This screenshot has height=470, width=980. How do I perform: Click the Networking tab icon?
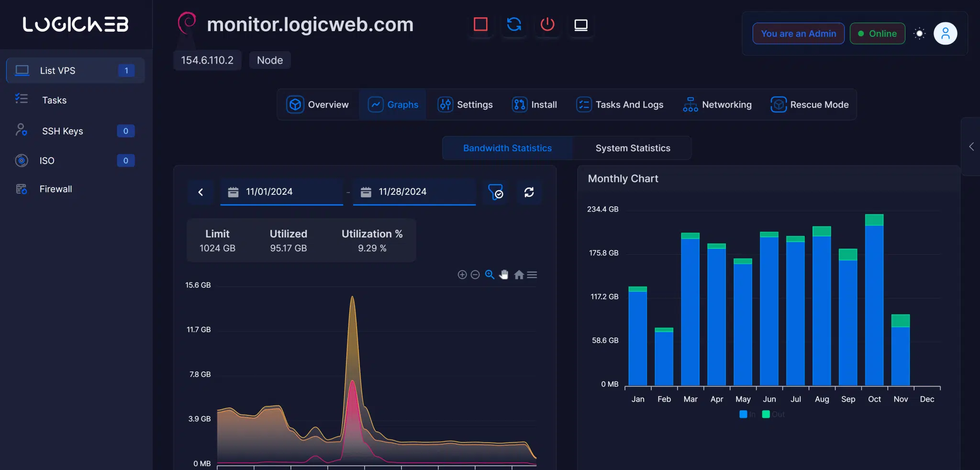(x=690, y=104)
